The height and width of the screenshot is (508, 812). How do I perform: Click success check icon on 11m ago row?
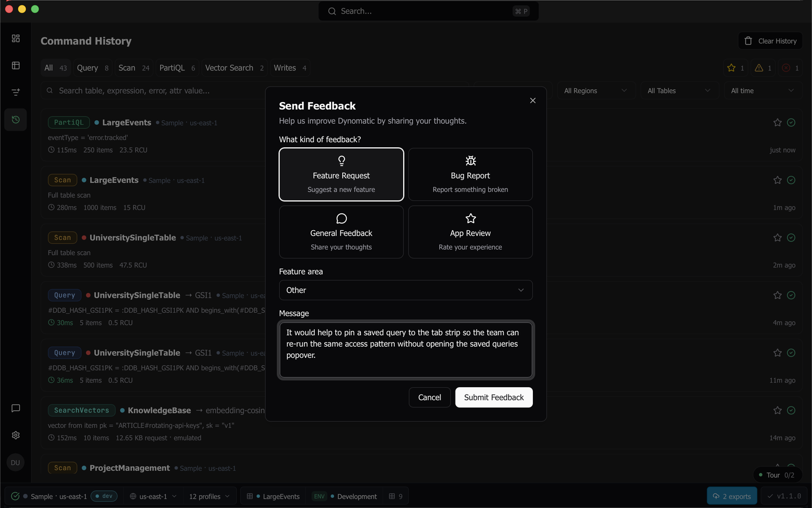pos(791,353)
